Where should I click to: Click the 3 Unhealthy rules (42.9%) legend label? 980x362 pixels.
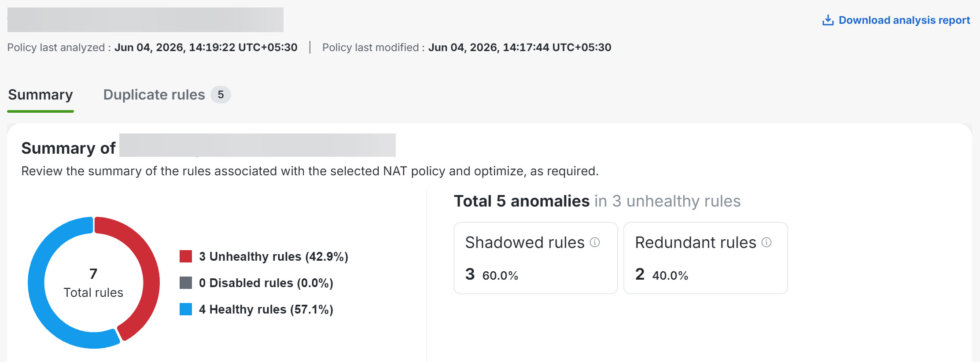point(273,256)
